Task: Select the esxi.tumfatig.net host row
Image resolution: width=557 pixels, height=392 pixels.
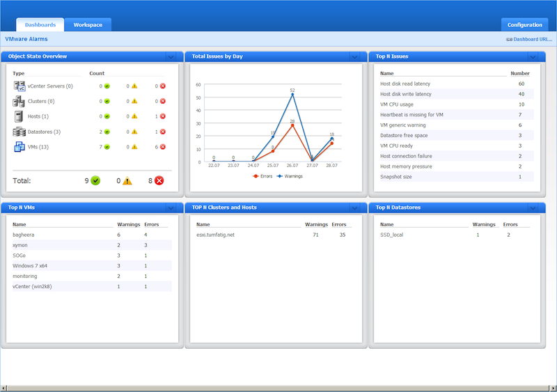Action: (x=276, y=235)
